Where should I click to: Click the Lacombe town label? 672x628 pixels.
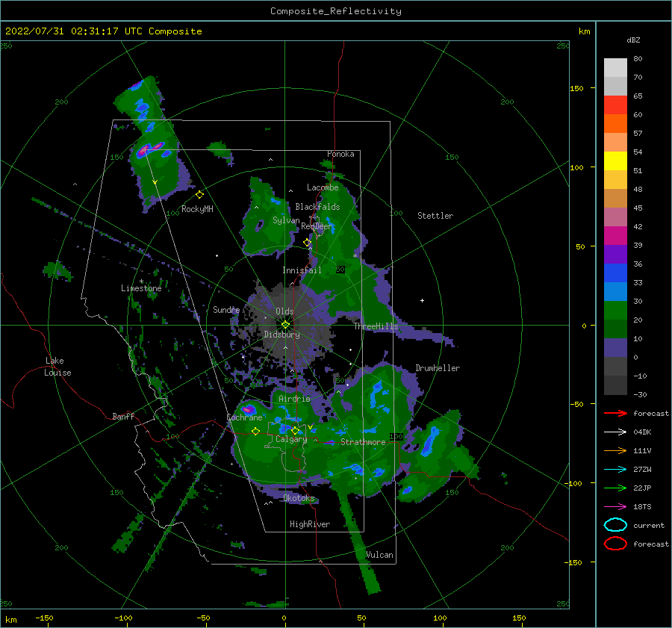pyautogui.click(x=323, y=187)
